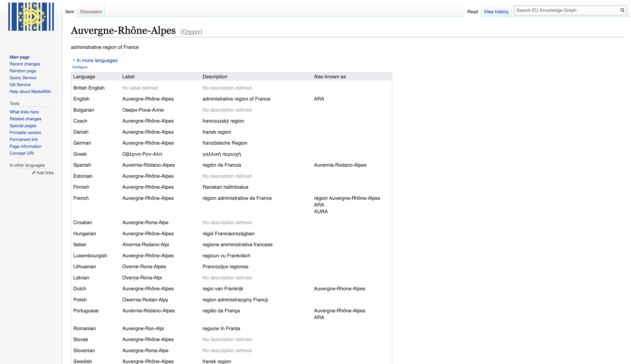
Task: Open Concept URI link
Action: 22,153
